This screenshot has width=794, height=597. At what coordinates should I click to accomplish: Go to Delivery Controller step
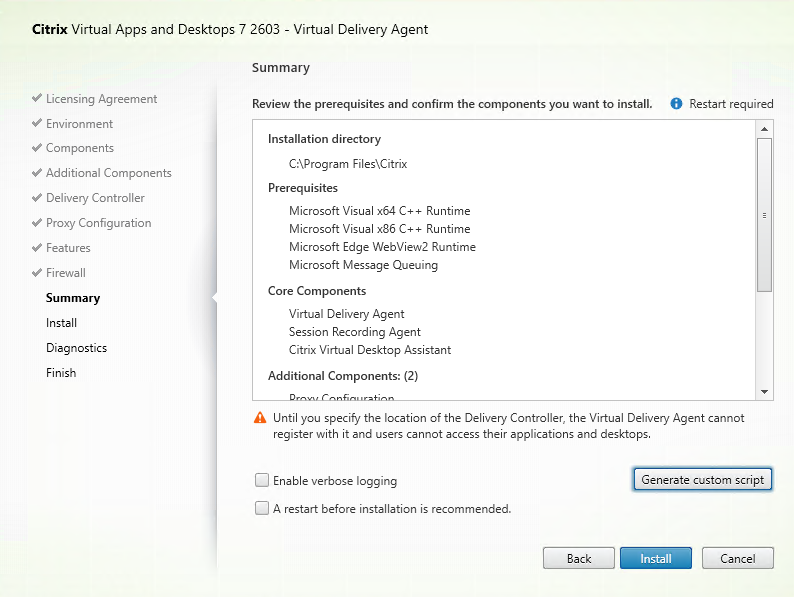point(95,197)
